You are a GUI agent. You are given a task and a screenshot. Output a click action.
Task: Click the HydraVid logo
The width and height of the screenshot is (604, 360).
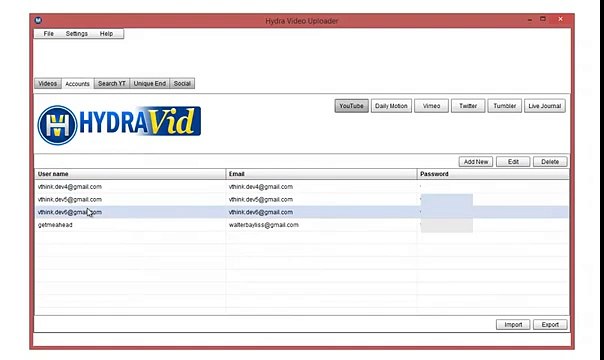119,125
